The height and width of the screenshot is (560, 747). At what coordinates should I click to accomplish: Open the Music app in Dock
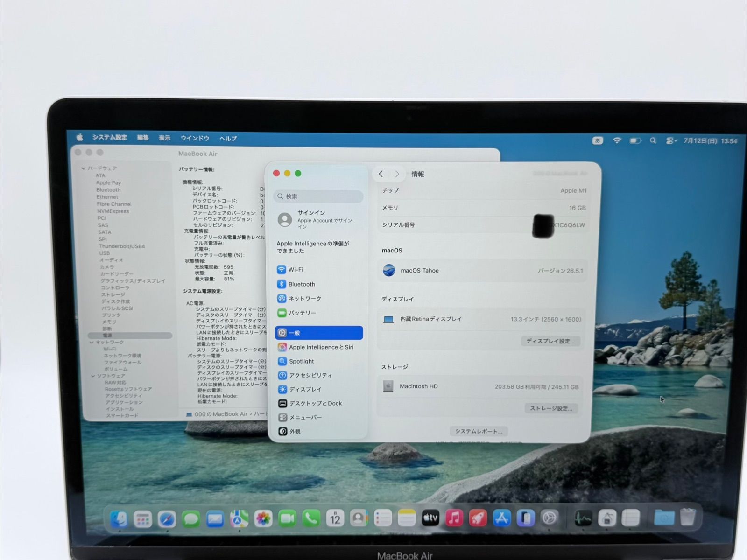454,518
